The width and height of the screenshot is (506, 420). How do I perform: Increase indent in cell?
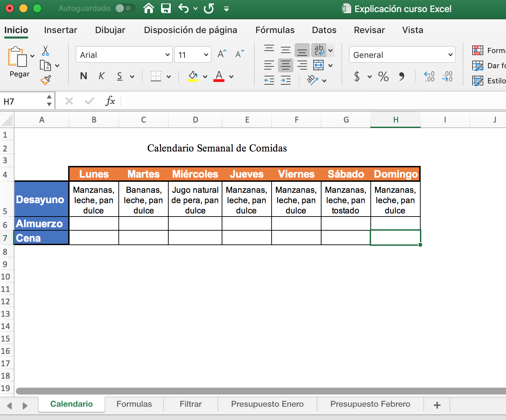[x=286, y=81]
